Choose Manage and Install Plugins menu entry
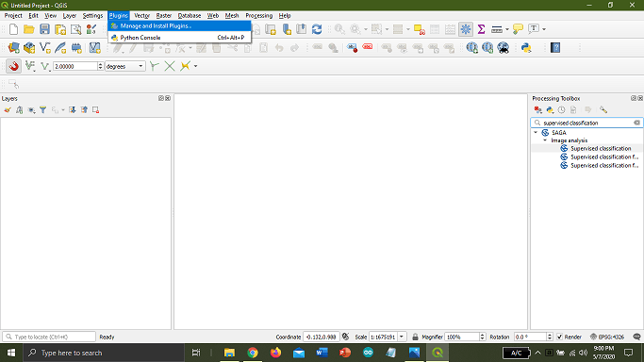 [x=179, y=25]
